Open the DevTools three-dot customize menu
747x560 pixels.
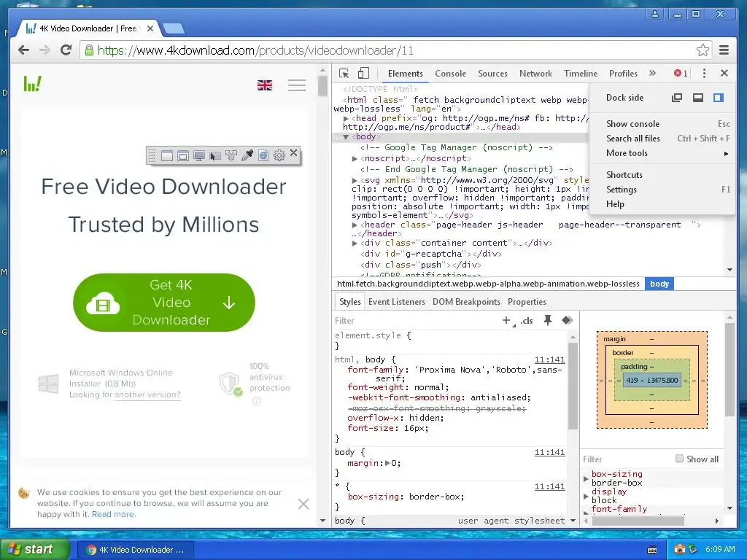pyautogui.click(x=704, y=74)
